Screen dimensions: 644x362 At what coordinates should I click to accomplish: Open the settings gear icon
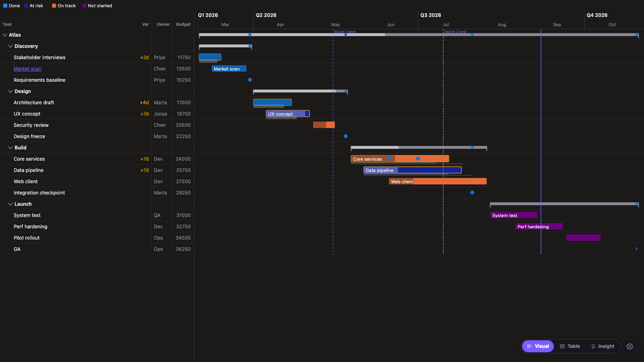[630, 346]
